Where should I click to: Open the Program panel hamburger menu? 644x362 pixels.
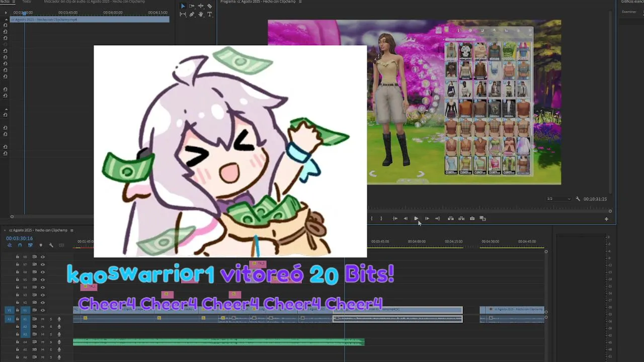300,2
